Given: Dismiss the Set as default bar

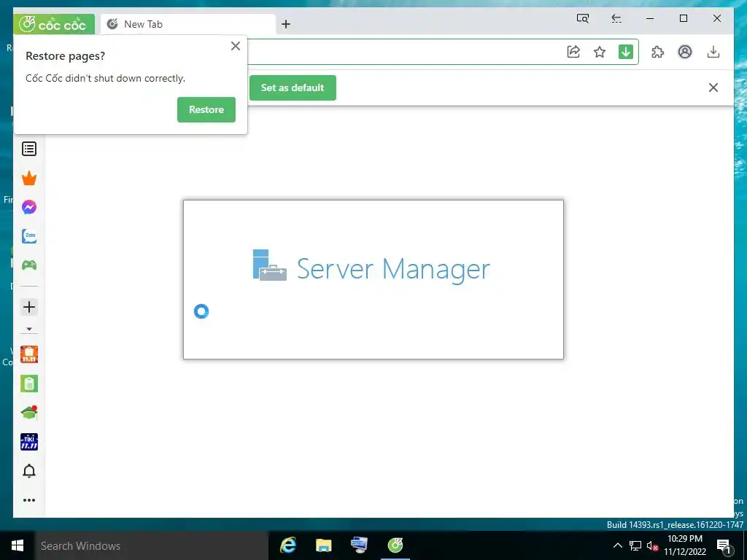Looking at the screenshot, I should point(713,87).
